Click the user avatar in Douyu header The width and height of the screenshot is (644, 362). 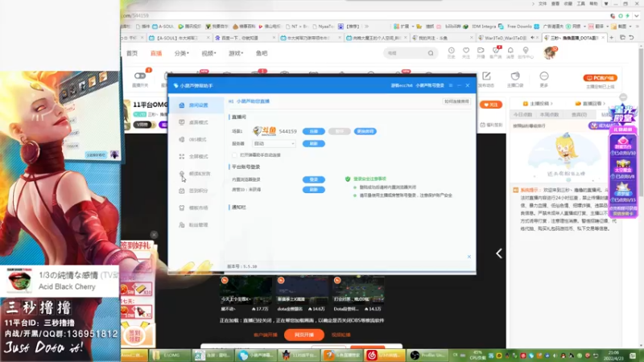click(549, 52)
